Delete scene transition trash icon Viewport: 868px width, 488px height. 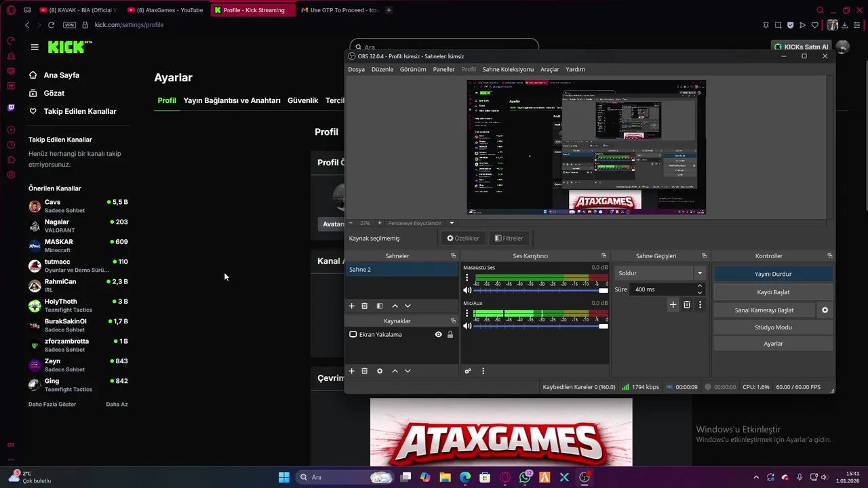coord(686,305)
